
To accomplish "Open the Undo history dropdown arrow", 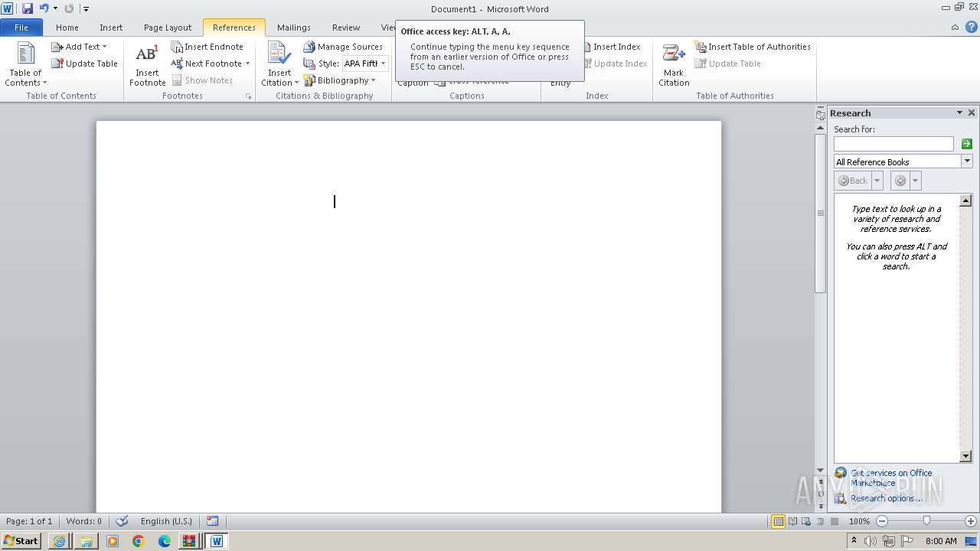I will point(55,8).
